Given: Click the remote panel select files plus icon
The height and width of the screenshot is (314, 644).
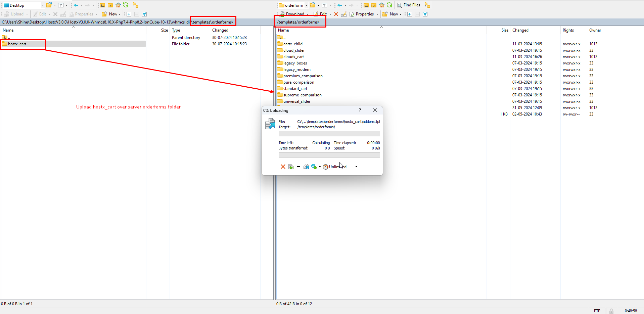Looking at the screenshot, I should 410,14.
